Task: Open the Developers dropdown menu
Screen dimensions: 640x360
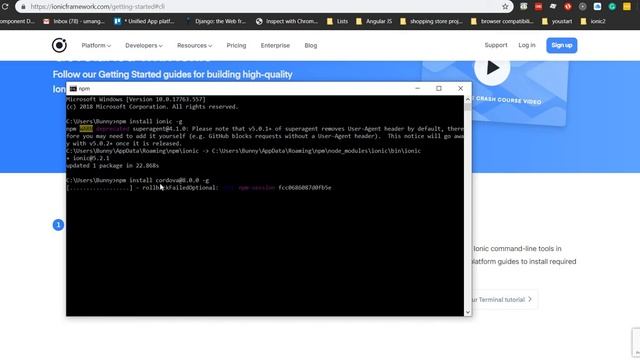Action: click(144, 45)
